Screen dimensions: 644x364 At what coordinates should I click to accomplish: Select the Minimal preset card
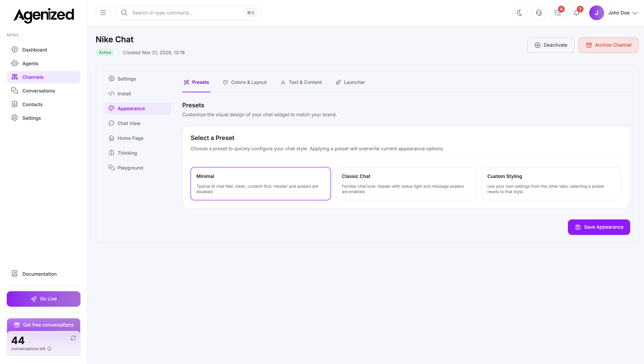[x=261, y=184]
